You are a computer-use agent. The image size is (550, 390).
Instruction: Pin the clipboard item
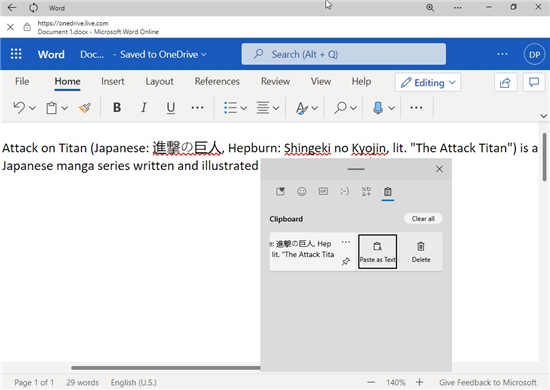[346, 261]
